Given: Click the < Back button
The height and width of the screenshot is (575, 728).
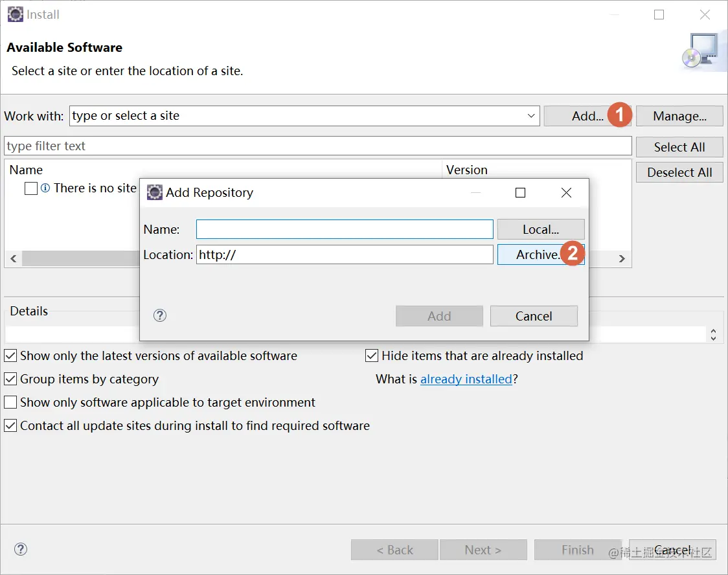Looking at the screenshot, I should pos(394,550).
